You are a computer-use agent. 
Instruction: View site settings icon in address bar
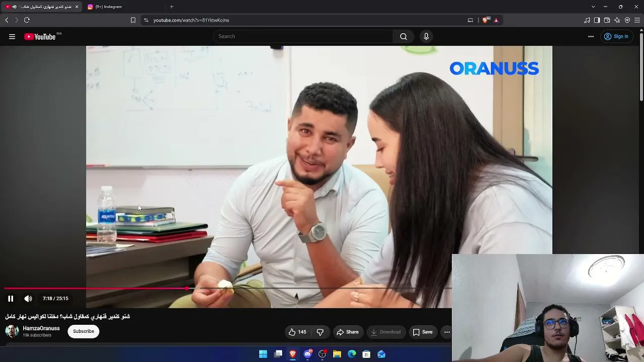(x=146, y=20)
